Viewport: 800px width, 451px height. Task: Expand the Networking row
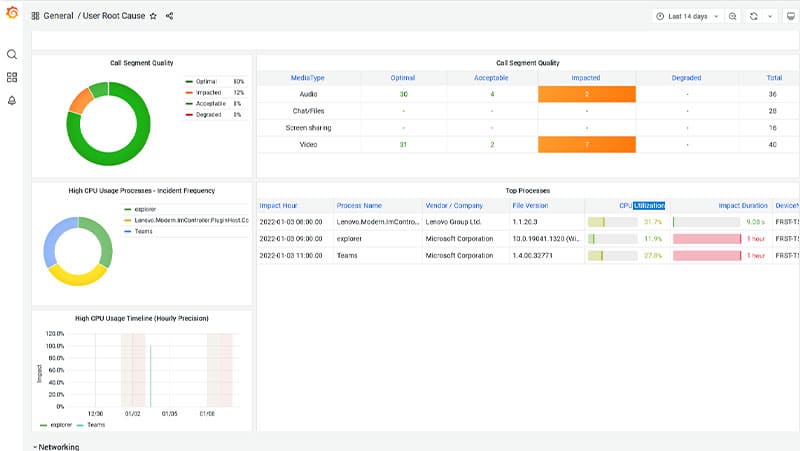pos(55,447)
